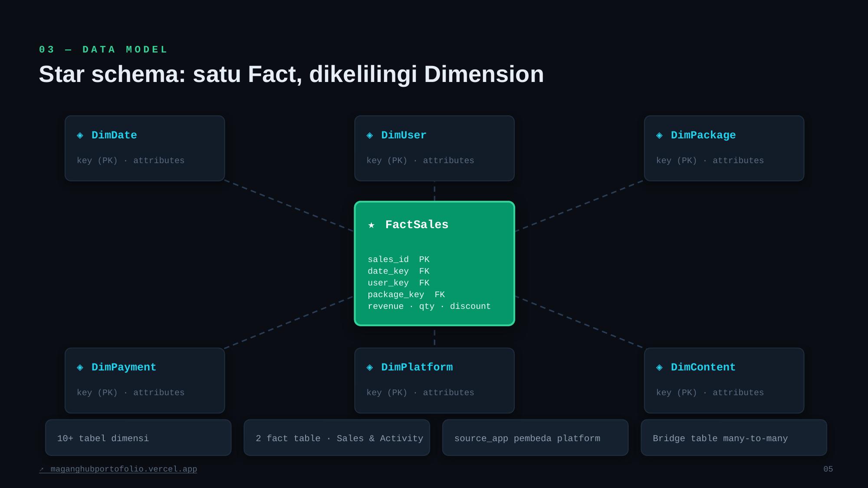Click the 'date_key FK' row
This screenshot has width=868, height=488.
point(398,271)
